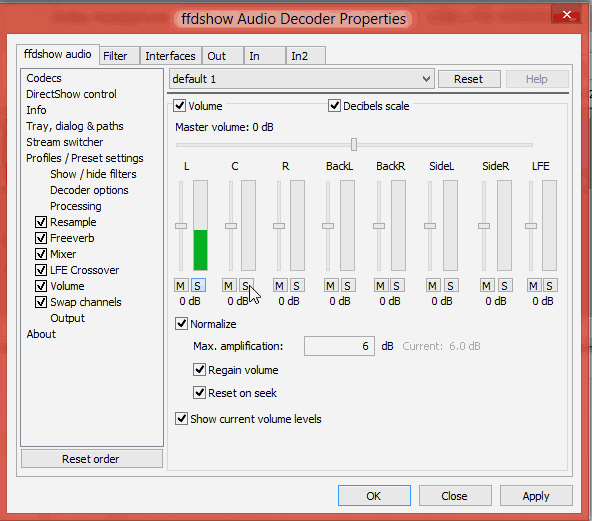This screenshot has height=521, width=592.
Task: Open the About page in list
Action: pos(41,334)
